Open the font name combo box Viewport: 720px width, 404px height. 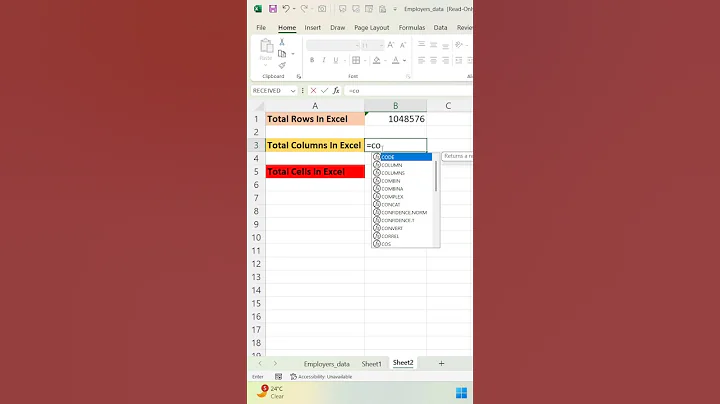[x=332, y=45]
